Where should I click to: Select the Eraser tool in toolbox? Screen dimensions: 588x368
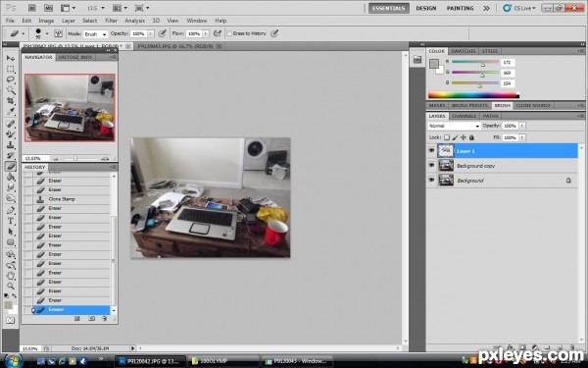coord(11,167)
